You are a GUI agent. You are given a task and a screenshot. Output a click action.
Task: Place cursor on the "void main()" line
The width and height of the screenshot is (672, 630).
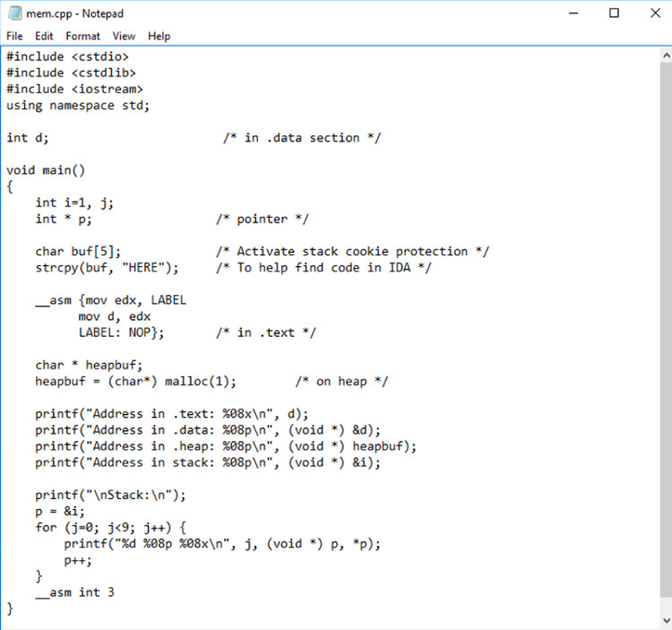coord(45,170)
